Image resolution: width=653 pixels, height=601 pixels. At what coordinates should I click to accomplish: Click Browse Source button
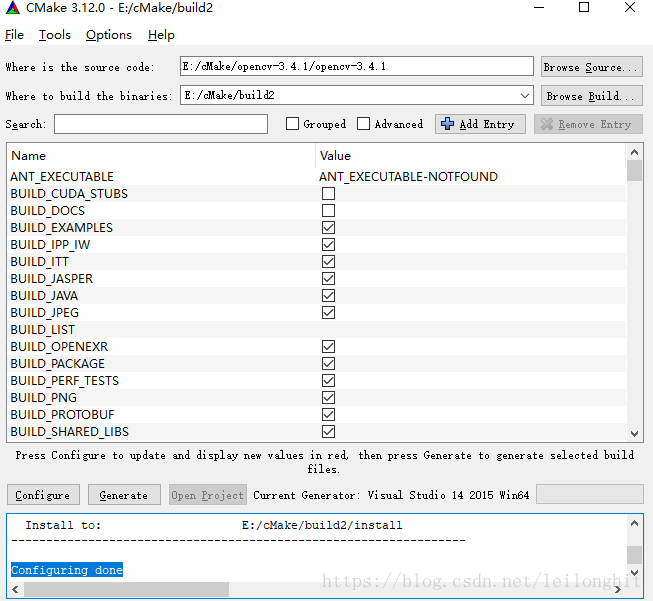coord(591,67)
